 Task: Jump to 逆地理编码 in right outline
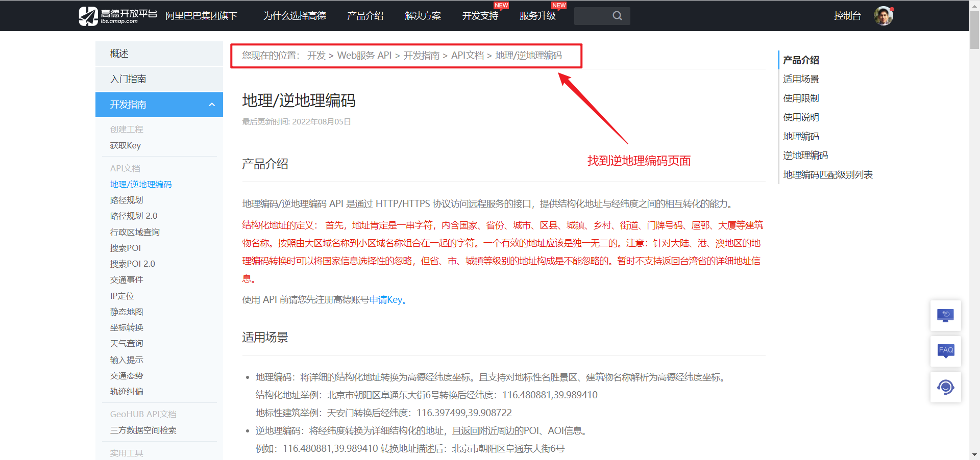click(805, 156)
